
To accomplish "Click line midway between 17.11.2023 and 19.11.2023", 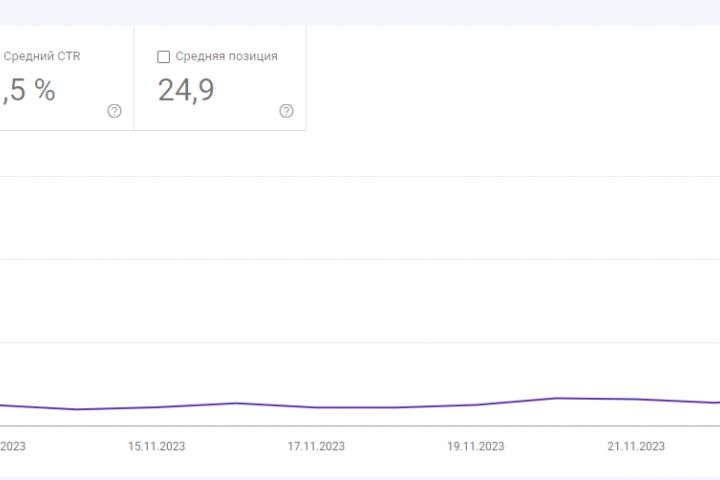I will point(396,407).
